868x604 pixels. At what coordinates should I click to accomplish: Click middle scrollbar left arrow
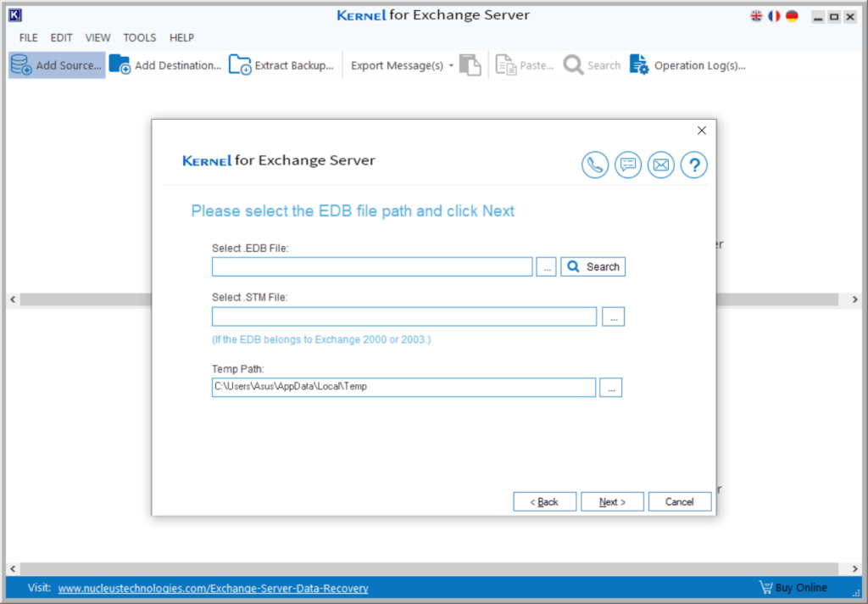(13, 299)
